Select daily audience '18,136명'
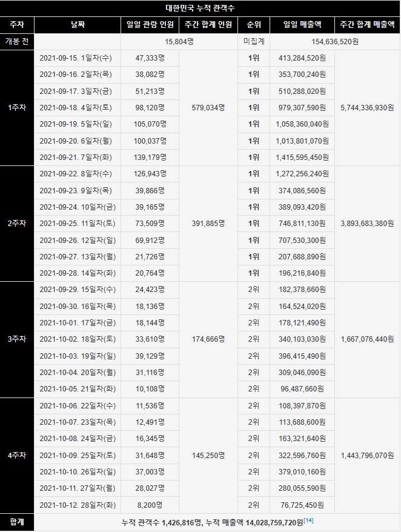 (150, 307)
